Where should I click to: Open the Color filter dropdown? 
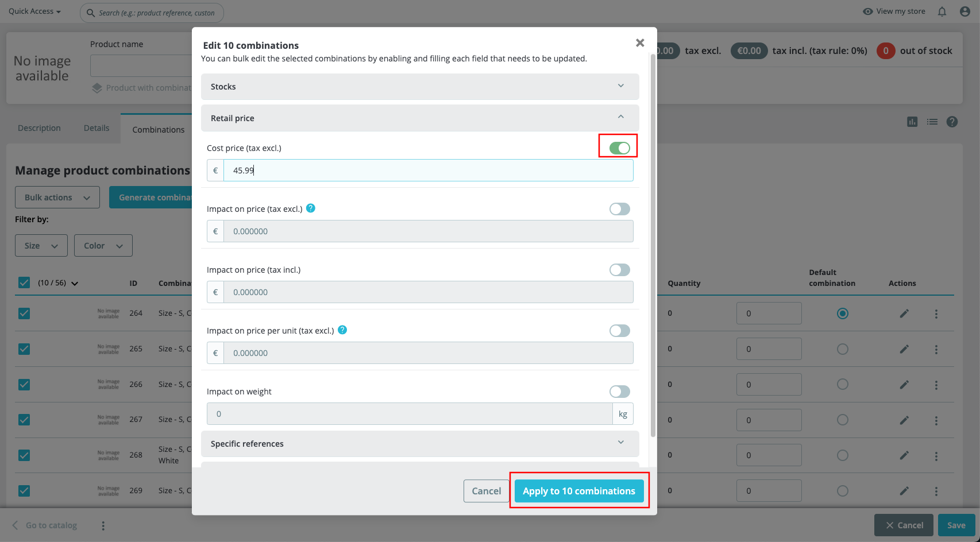point(103,246)
